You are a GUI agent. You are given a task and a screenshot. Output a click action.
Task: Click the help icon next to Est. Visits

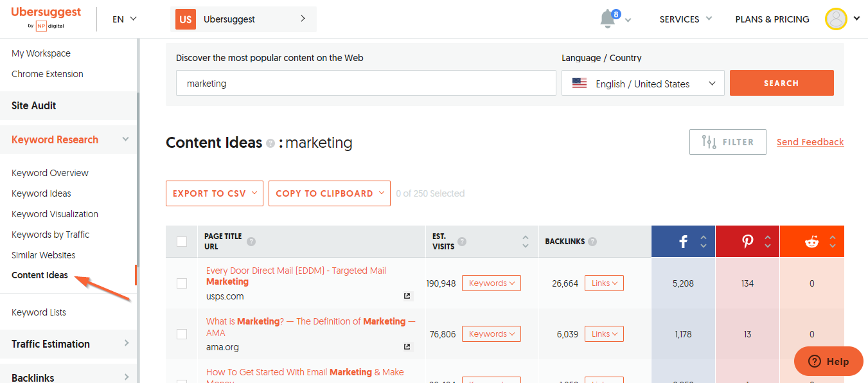tap(462, 242)
